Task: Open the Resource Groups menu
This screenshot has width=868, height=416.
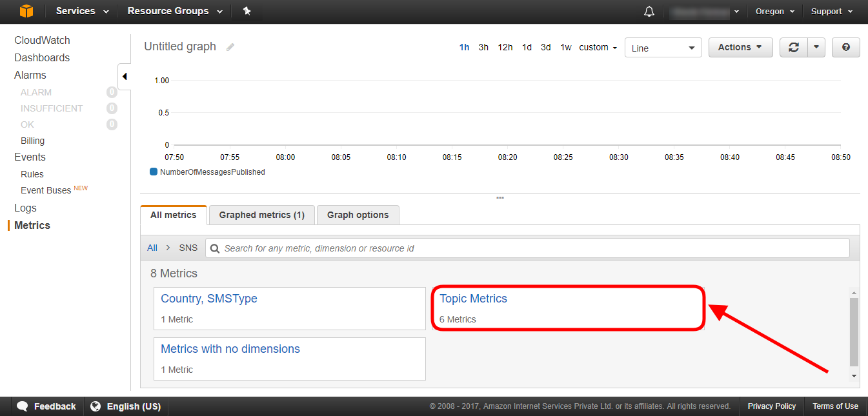Action: 175,11
